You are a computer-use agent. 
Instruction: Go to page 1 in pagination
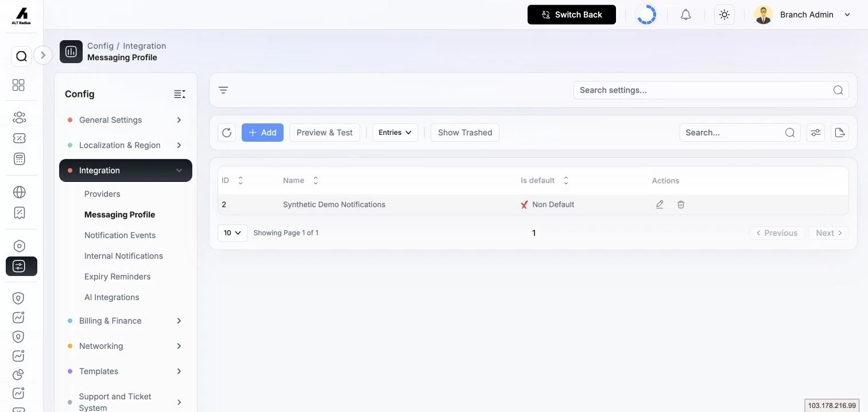click(534, 233)
